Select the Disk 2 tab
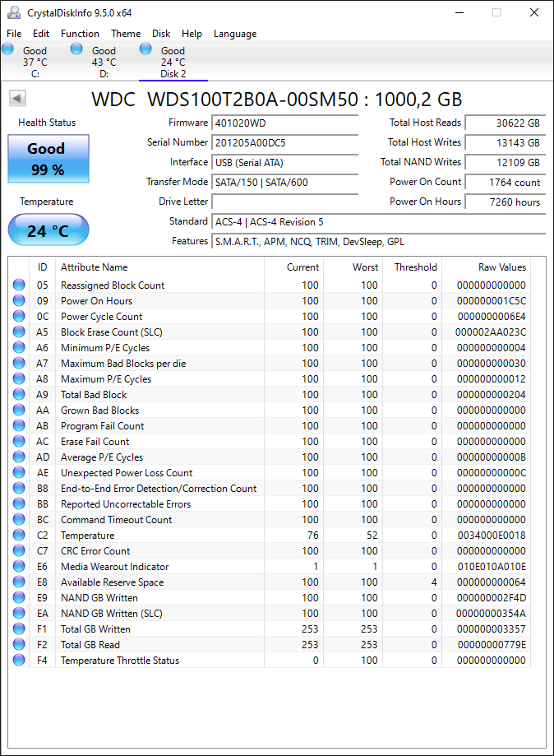Viewport: 554px width, 756px height. coord(173,62)
